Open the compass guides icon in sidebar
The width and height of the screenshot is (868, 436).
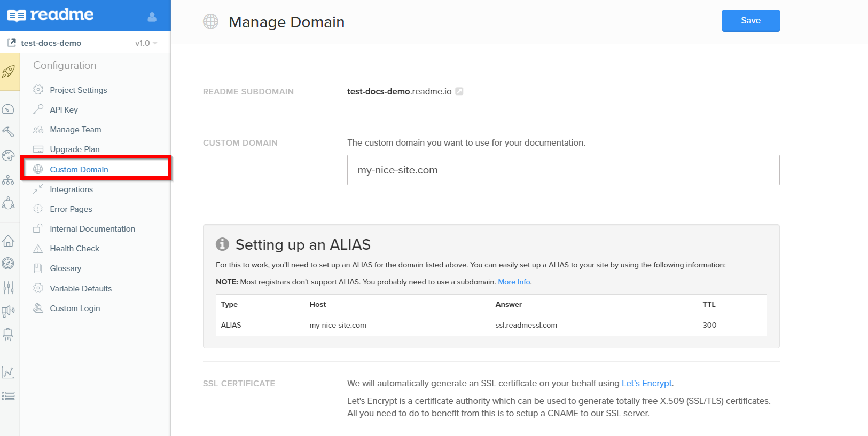(x=8, y=264)
